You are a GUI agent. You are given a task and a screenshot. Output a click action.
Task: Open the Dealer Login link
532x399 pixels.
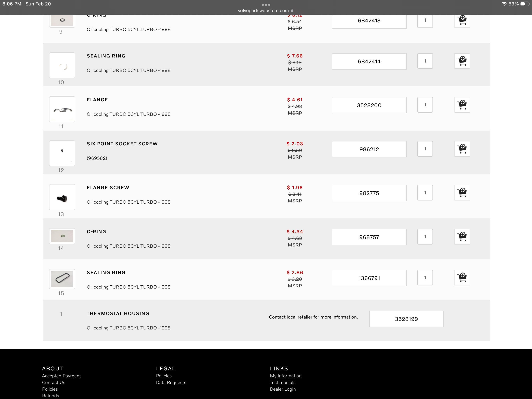[283, 389]
